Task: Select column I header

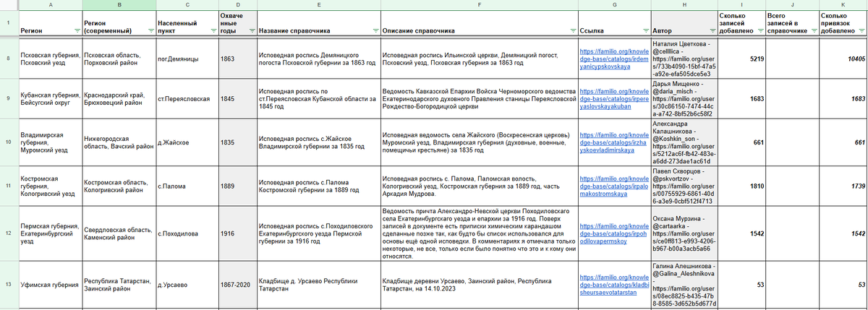Action: [x=741, y=4]
